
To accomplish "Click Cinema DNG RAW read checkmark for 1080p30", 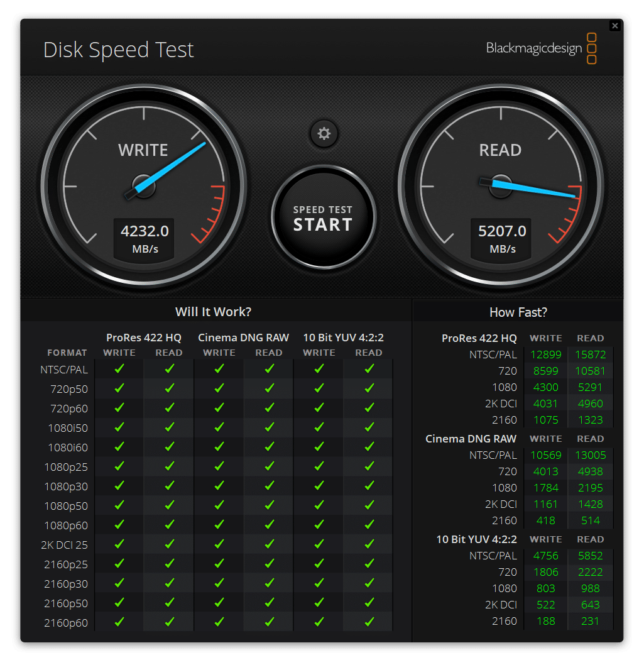I will 269,486.
